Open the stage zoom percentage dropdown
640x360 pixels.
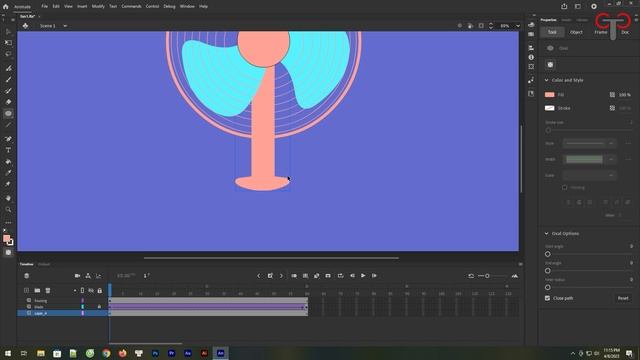[518, 26]
